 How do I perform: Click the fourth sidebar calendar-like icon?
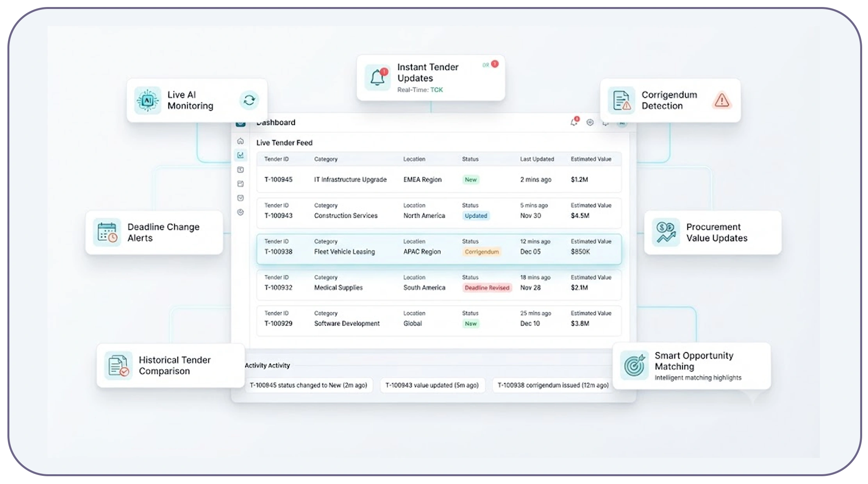coord(241,184)
